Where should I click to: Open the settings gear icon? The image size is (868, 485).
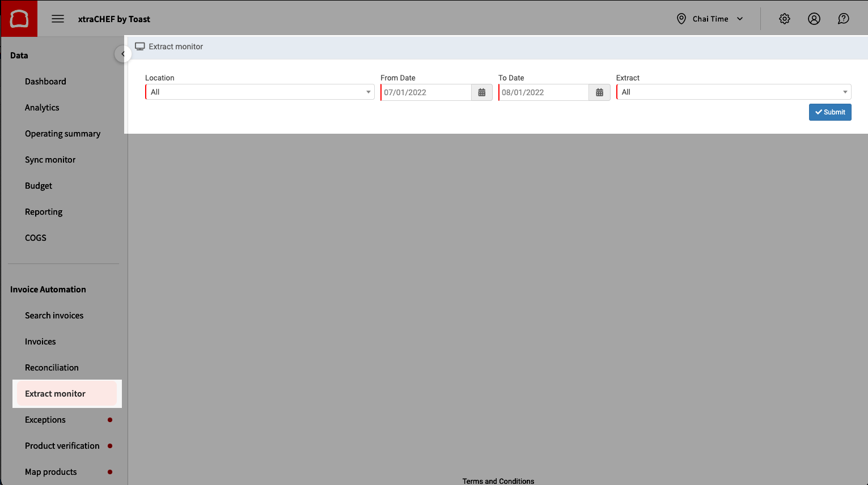click(x=785, y=18)
